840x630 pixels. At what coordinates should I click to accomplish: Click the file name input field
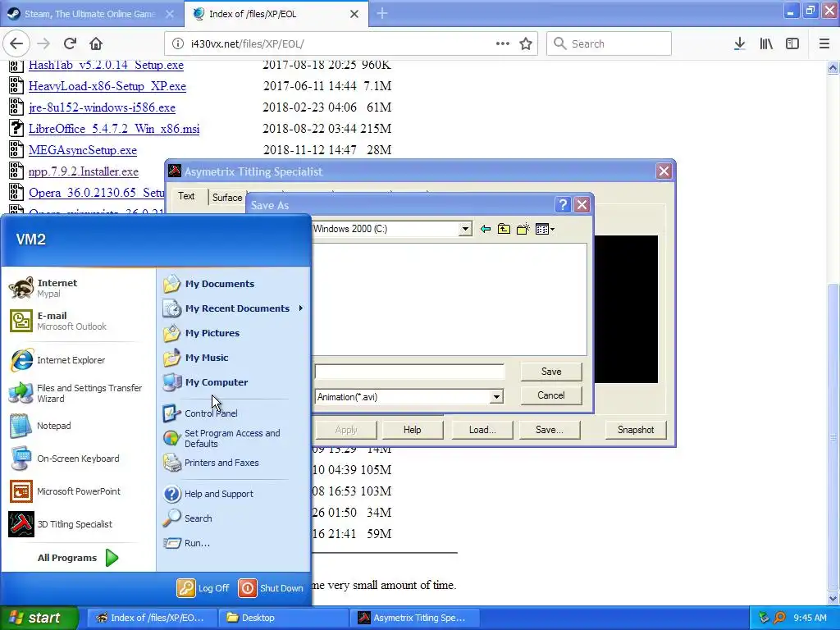(x=409, y=372)
